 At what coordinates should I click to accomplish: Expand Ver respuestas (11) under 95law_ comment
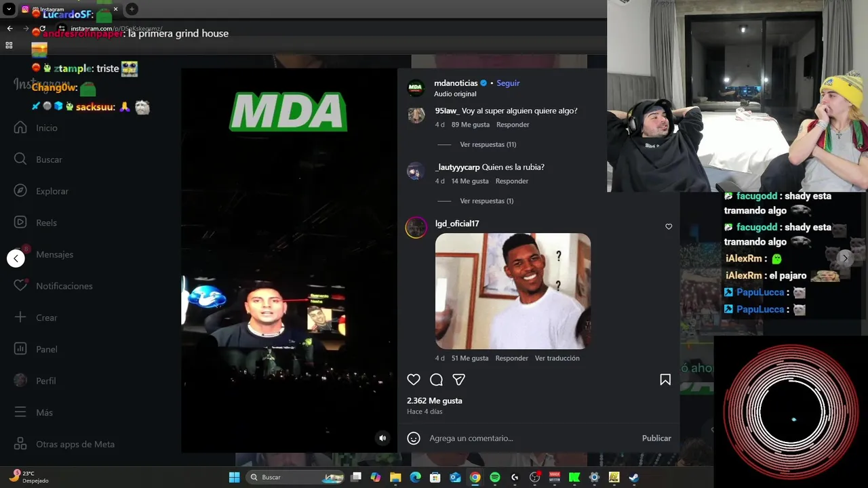point(488,144)
